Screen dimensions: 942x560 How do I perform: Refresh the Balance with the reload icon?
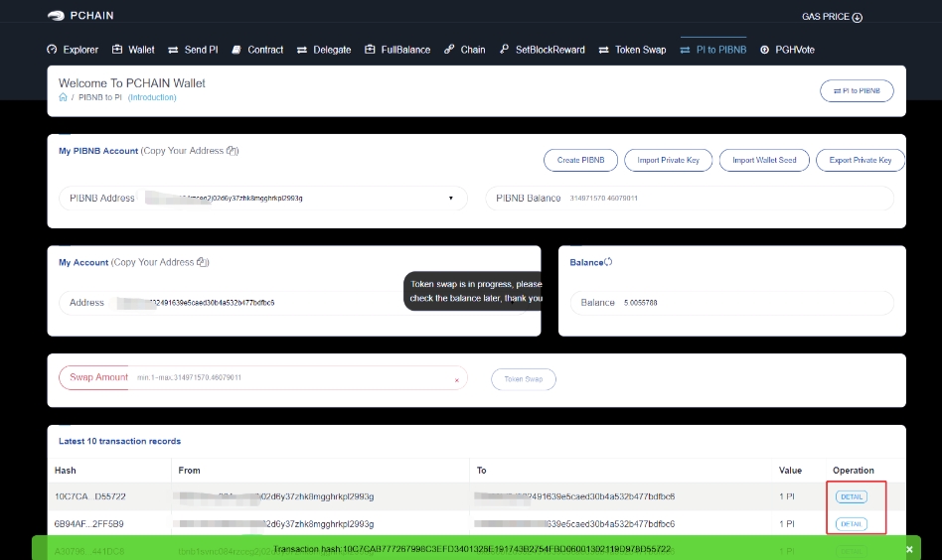(x=608, y=262)
